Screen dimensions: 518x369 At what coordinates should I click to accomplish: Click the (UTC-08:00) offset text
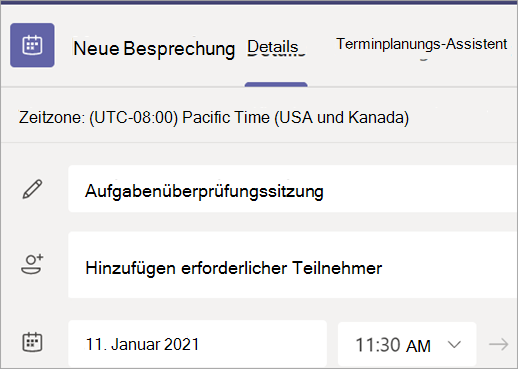tap(133, 117)
